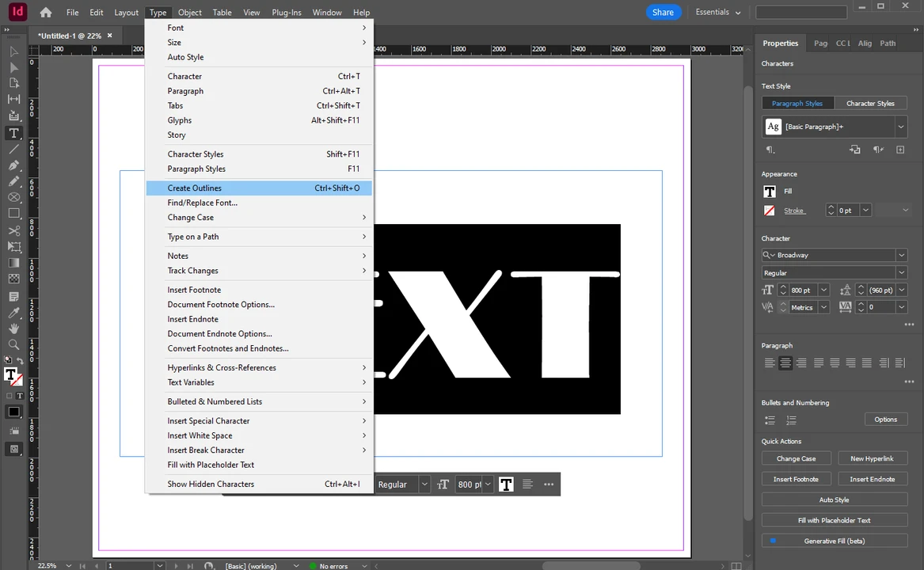Select the Ellipse Frame tool
Viewport: 924px width, 570px height.
pos(13,197)
